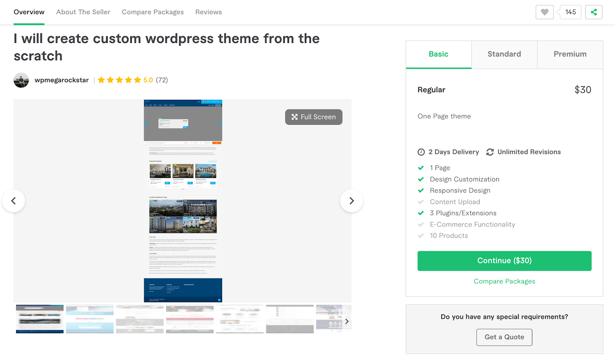This screenshot has width=615, height=364.
Task: Open the Compare Packages link below Continue
Action: 504,281
